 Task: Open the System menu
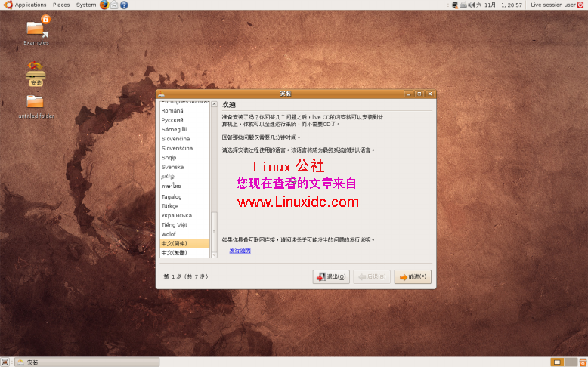pos(86,5)
